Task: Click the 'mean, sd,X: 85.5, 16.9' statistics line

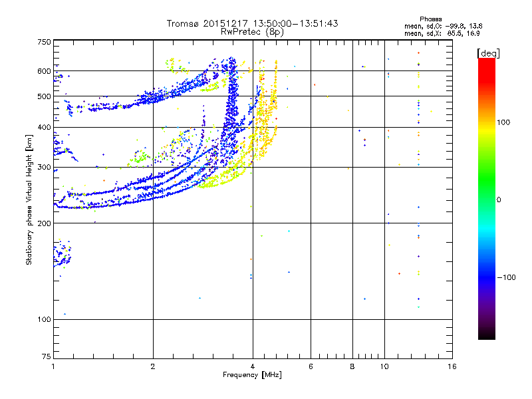Action: [x=442, y=33]
